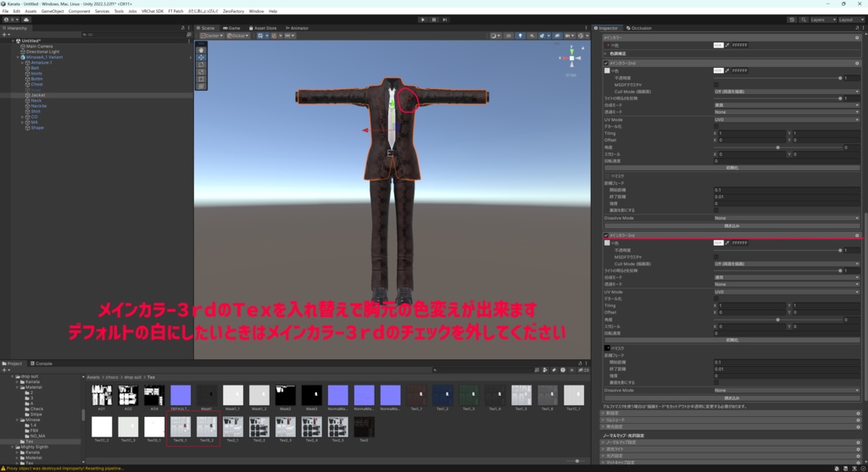Select the Hand view tool in Scene
The width and height of the screenshot is (868, 472).
(x=201, y=50)
